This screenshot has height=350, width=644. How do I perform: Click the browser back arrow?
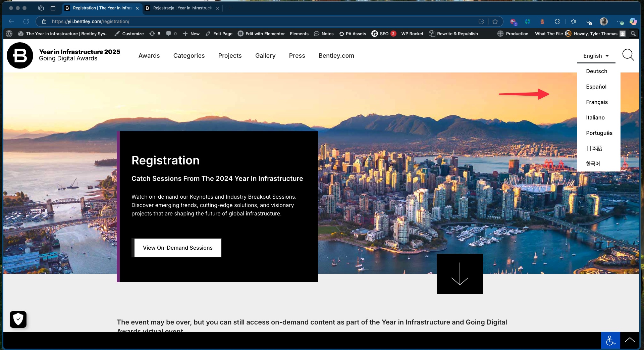(x=11, y=21)
